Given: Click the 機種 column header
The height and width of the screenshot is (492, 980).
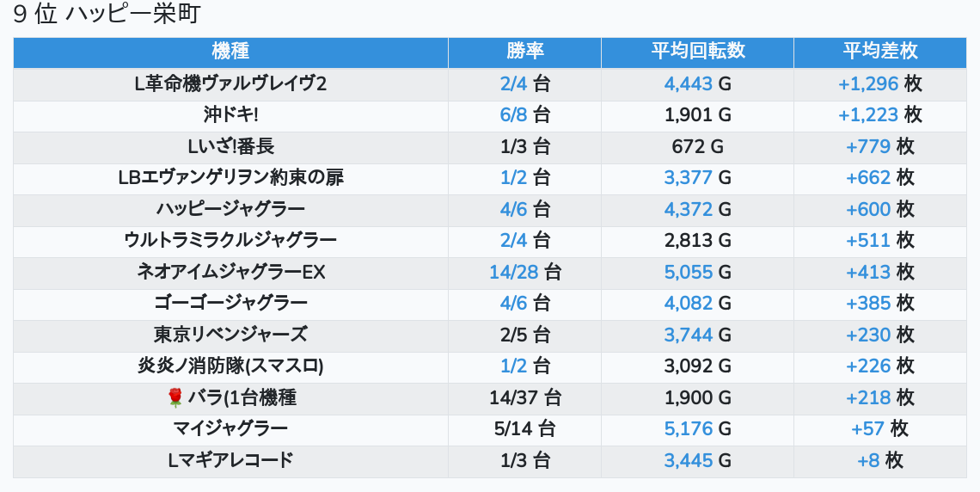Looking at the screenshot, I should [230, 52].
